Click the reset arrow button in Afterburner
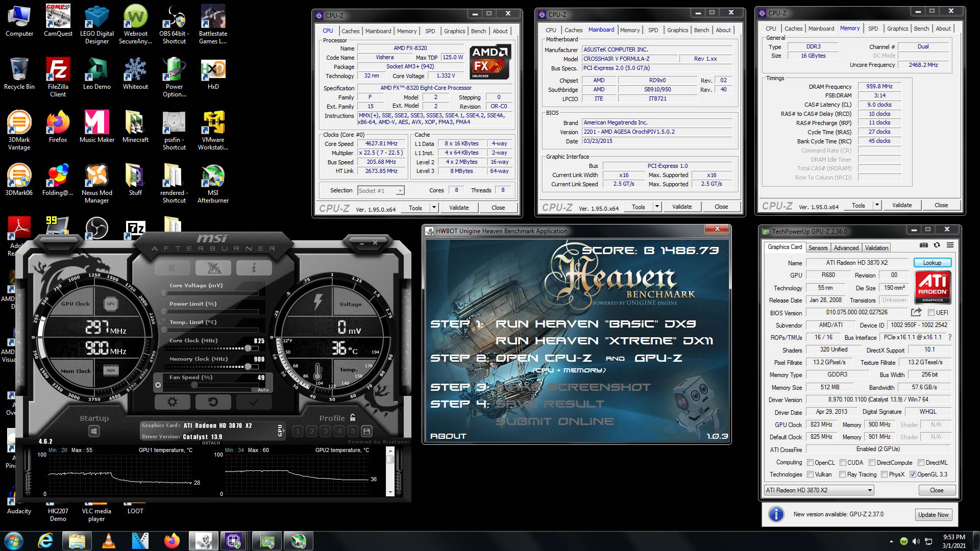The height and width of the screenshot is (551, 980). pyautogui.click(x=213, y=402)
